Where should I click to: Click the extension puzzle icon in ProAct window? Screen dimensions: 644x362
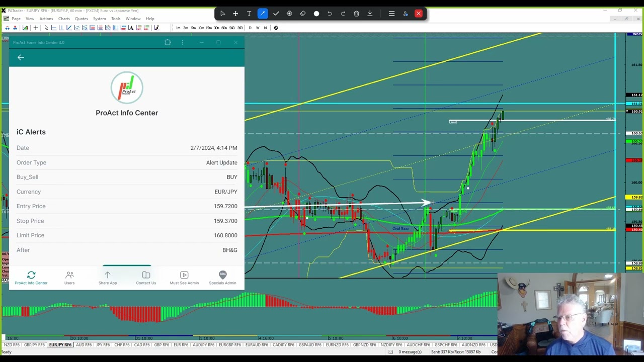(x=168, y=42)
